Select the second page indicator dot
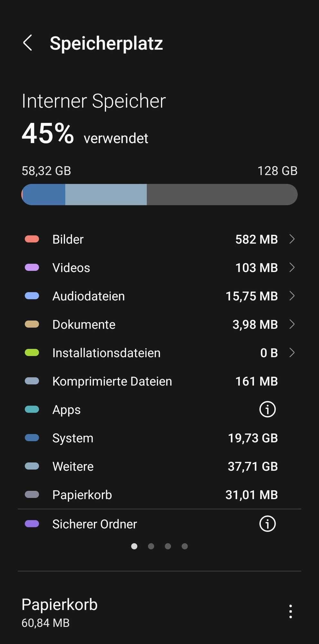This screenshot has height=644, width=319. (x=151, y=546)
